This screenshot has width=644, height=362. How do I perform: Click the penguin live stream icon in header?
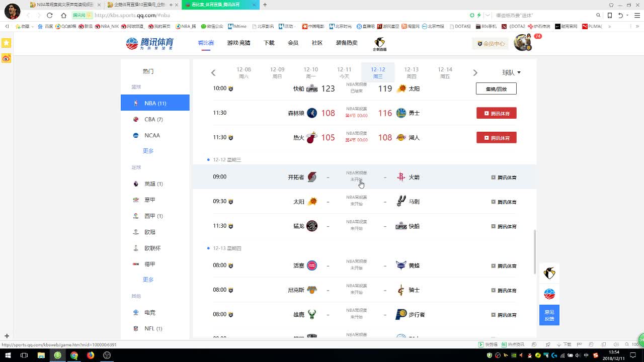(379, 44)
